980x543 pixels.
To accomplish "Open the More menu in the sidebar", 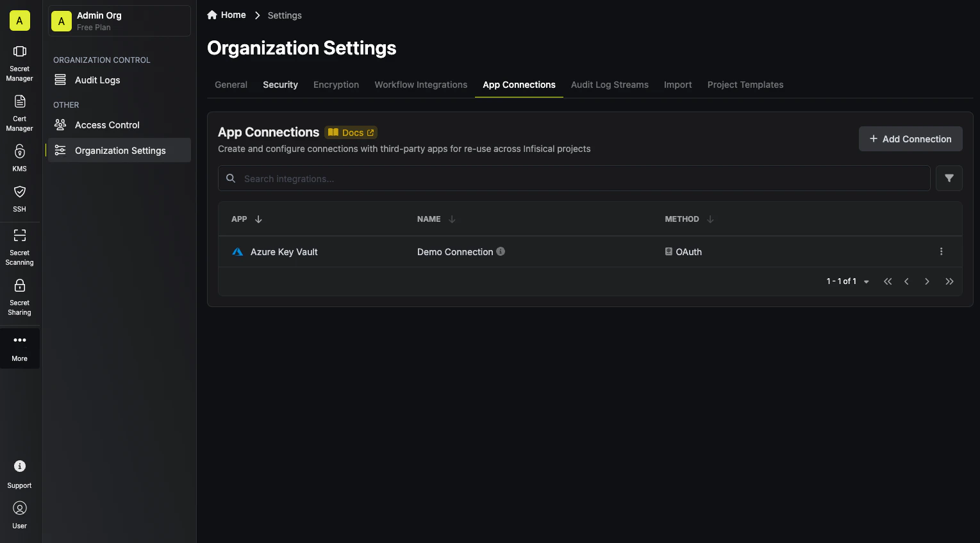I will tap(20, 349).
